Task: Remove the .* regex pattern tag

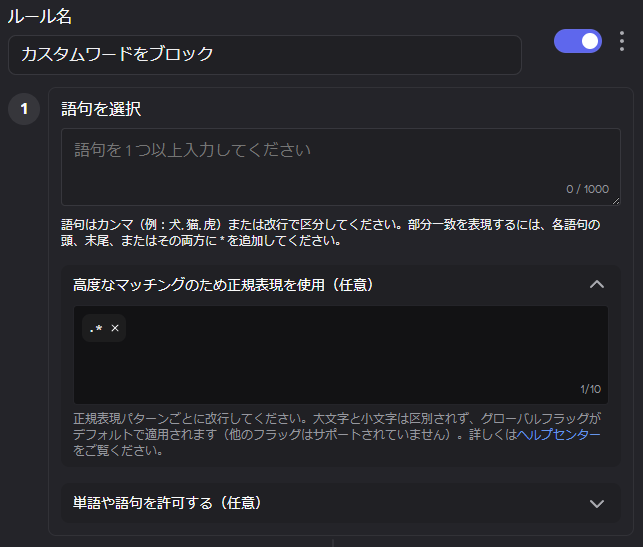Action: pos(115,328)
